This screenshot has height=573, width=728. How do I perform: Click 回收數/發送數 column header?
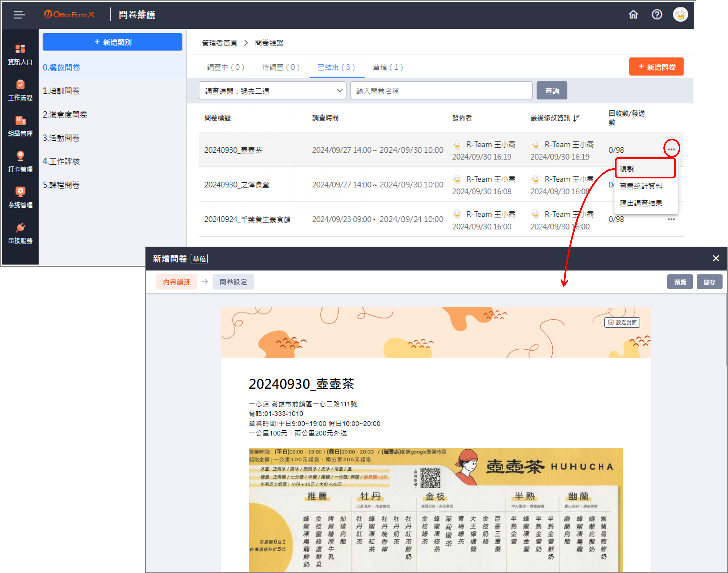(627, 118)
